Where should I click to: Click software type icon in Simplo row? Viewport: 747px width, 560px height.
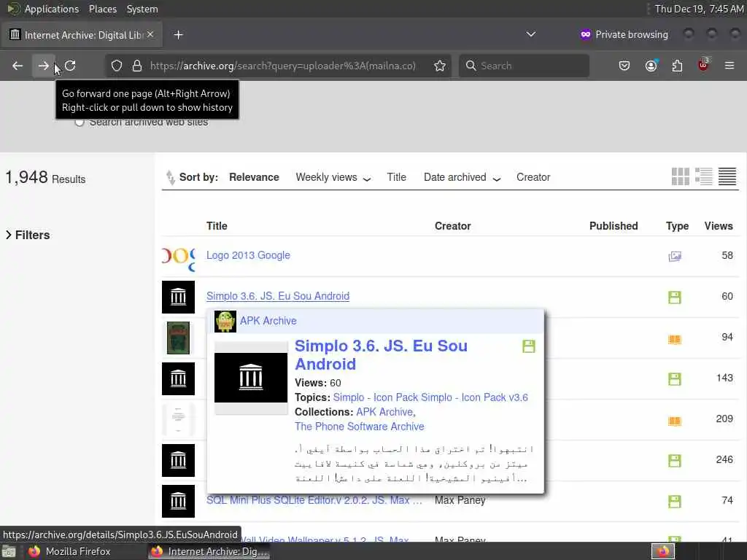tap(675, 297)
